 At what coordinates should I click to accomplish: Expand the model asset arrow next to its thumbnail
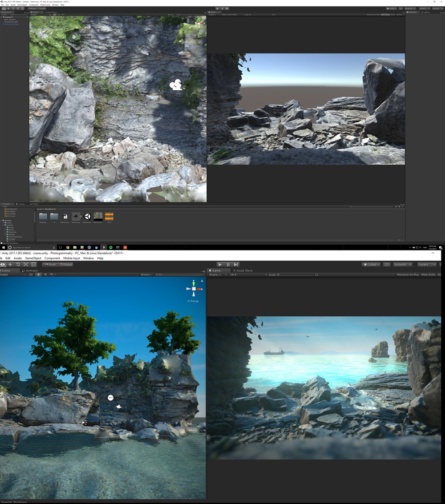point(81,216)
